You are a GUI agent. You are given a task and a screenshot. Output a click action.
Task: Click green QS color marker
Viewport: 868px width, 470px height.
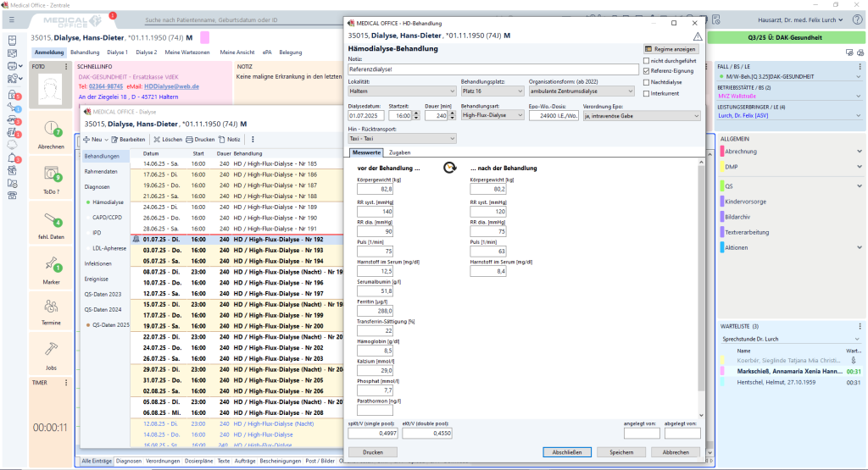pyautogui.click(x=722, y=186)
